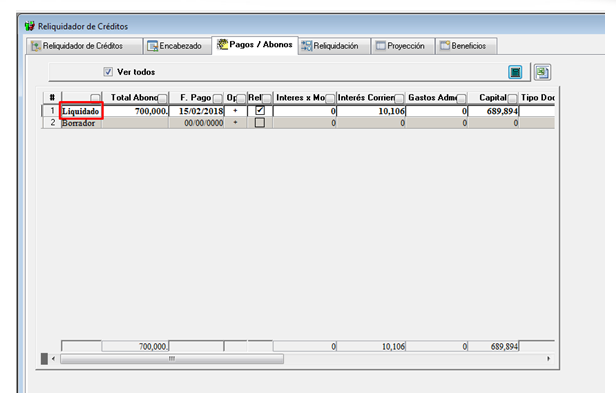Click the Beneficios tab icon

tap(443, 46)
